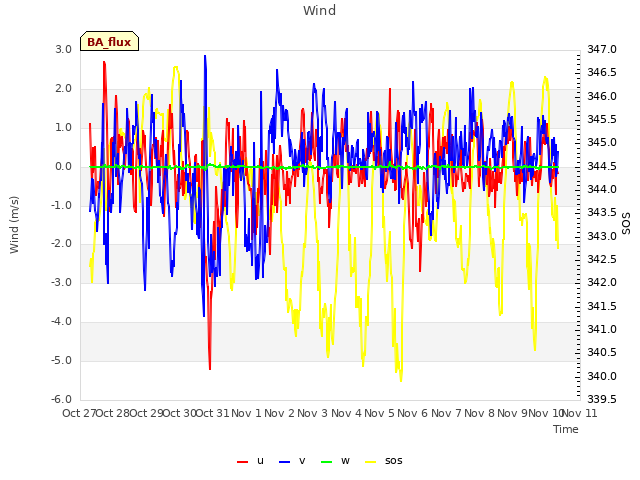Viewport: 640px width, 480px height.
Task: Click the 347.0 right axis value
Action: pyautogui.click(x=602, y=49)
